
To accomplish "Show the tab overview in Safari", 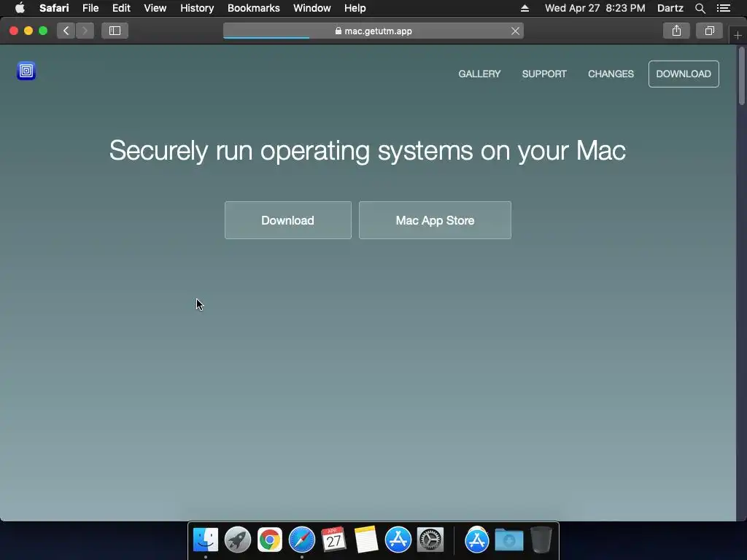I will tap(709, 31).
